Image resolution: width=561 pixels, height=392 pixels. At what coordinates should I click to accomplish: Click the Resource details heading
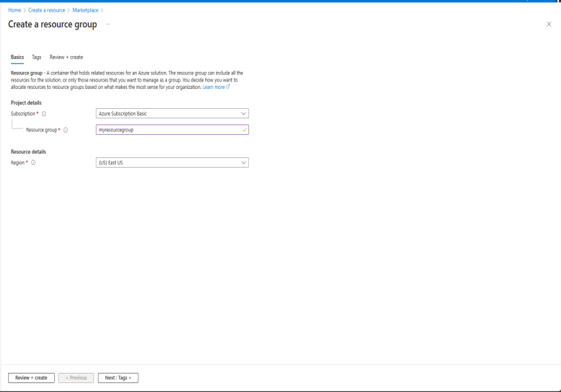coord(28,152)
